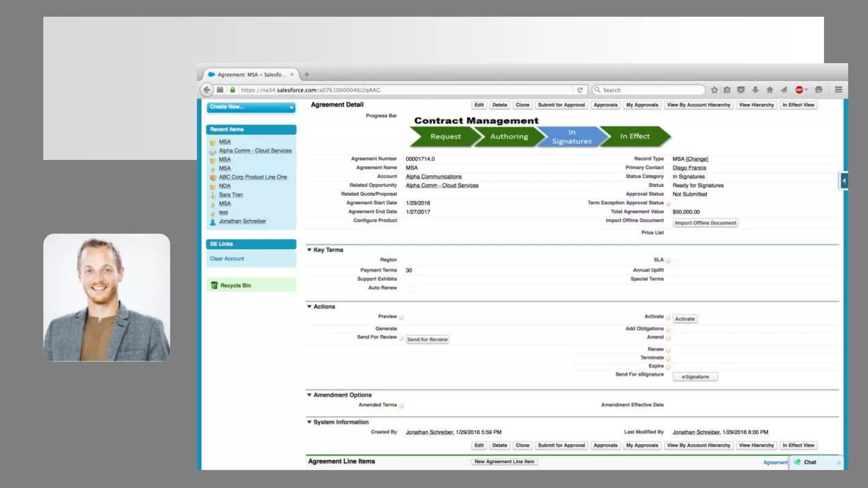
Task: Open Jonathan Schreiber in Recent Items
Action: [242, 222]
